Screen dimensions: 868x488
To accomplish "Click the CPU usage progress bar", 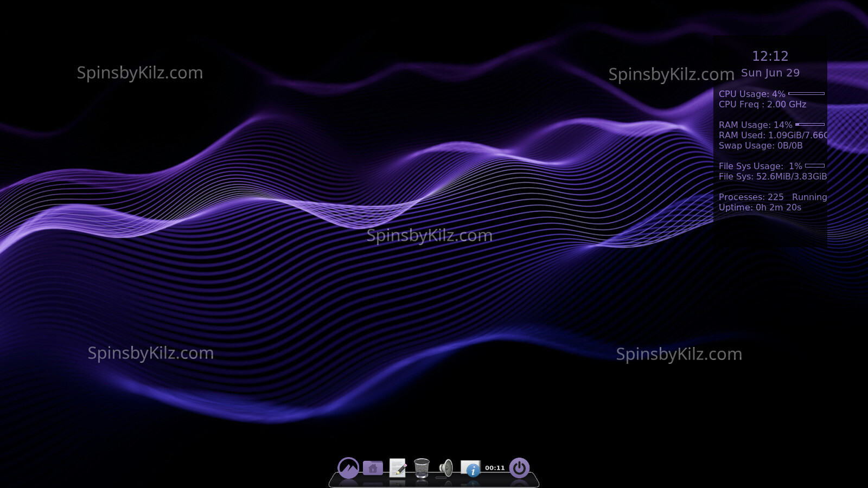I will point(806,94).
